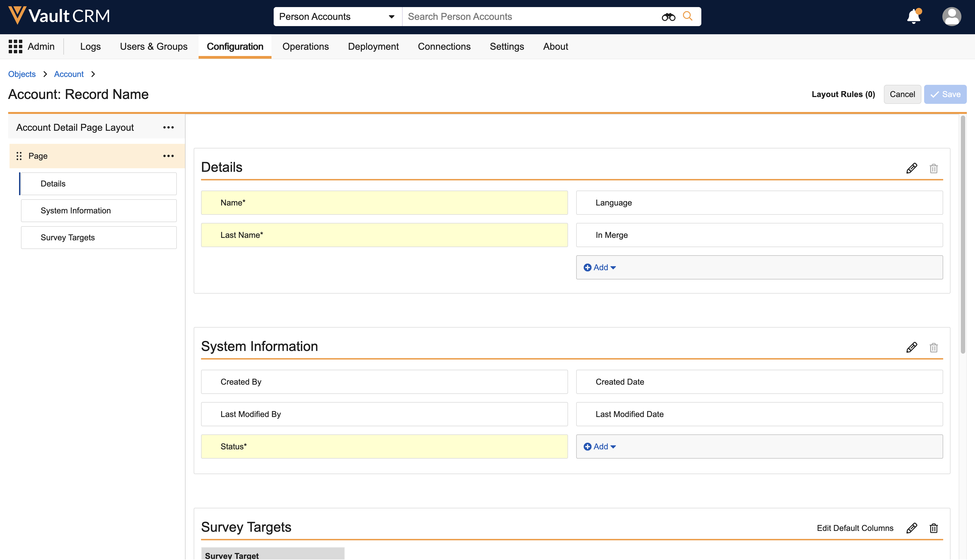
Task: Open Account Detail Page Layout ellipsis menu
Action: pyautogui.click(x=168, y=127)
